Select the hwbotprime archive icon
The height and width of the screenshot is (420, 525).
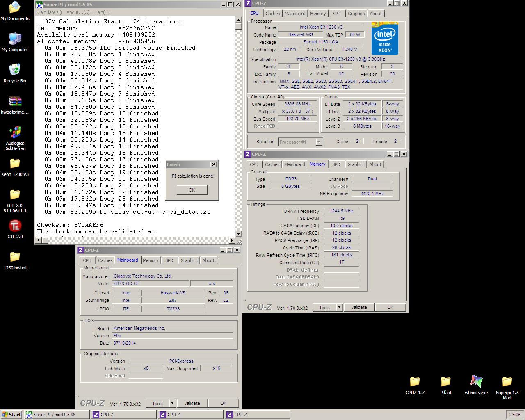[15, 101]
